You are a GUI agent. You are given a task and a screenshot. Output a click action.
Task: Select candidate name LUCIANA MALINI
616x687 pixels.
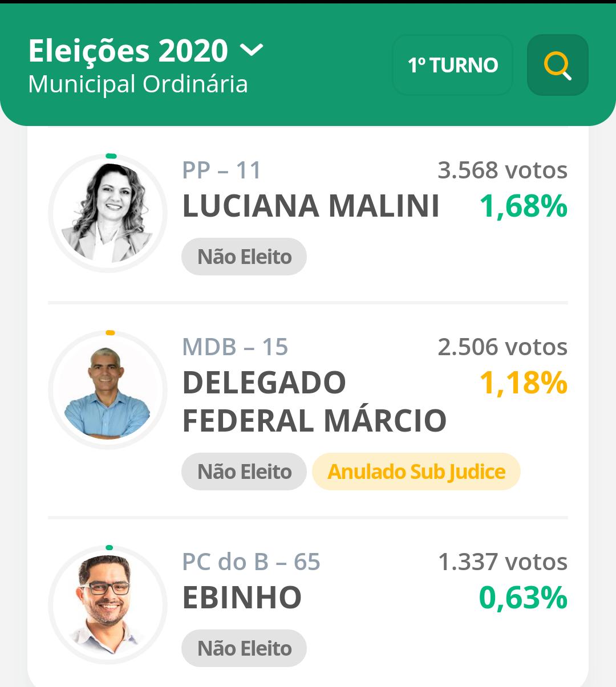coord(311,206)
